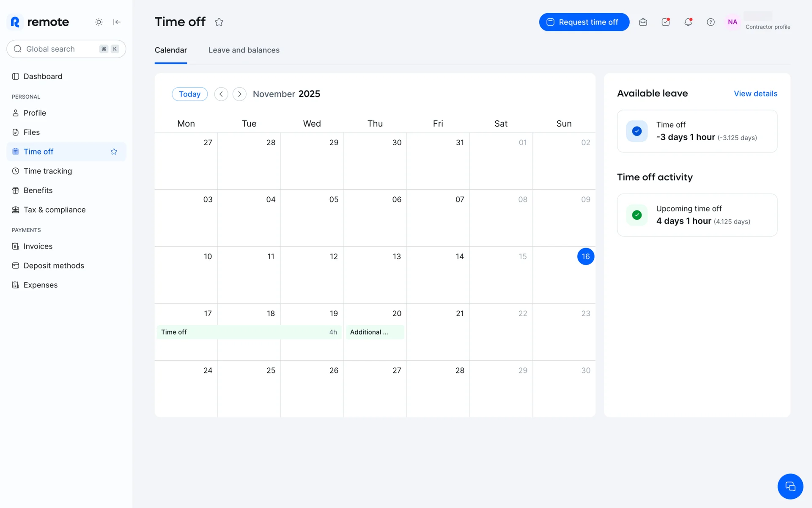Go to previous month chevron

[x=221, y=94]
